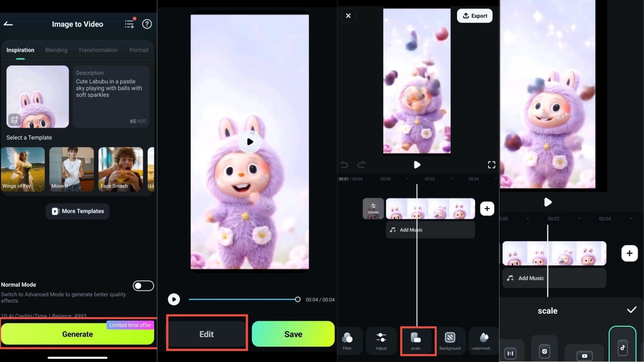Switch to the Blending tab
The width and height of the screenshot is (644, 362).
click(56, 50)
